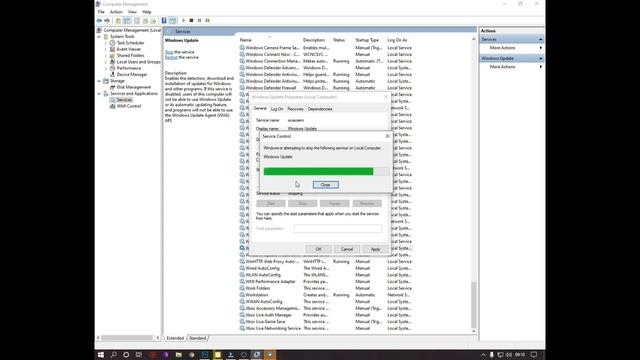Open taskbar Search magnifier
The width and height of the screenshot is (640, 360).
[113, 355]
